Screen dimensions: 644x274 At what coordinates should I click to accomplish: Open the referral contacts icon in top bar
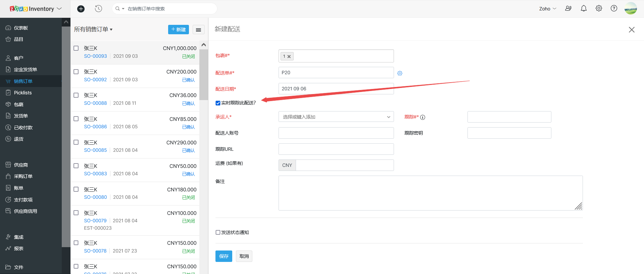568,8
